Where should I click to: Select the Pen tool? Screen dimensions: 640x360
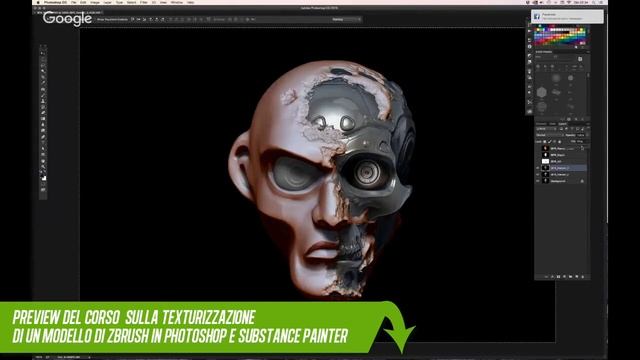(43, 137)
